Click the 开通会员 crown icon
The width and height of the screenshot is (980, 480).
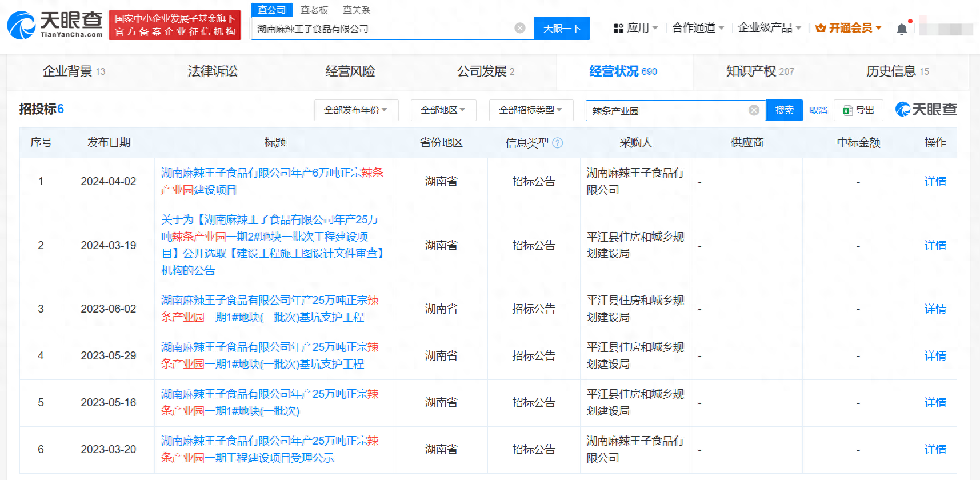[x=821, y=28]
